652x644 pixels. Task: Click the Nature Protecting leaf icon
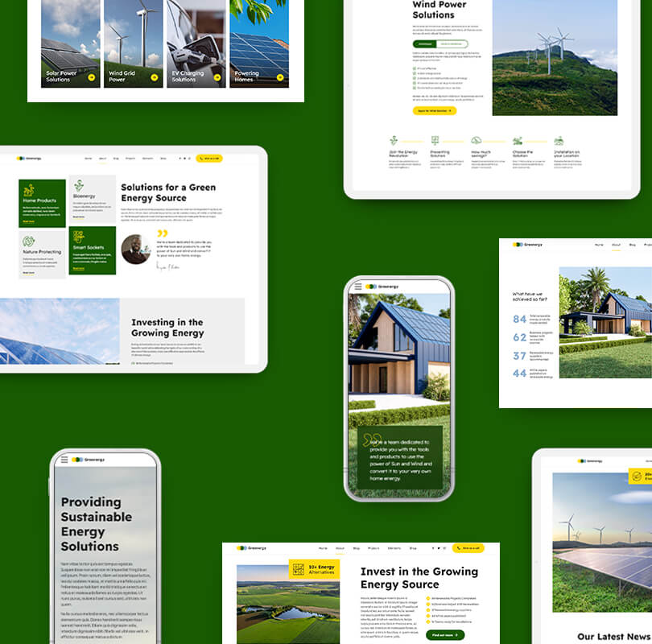(x=28, y=242)
